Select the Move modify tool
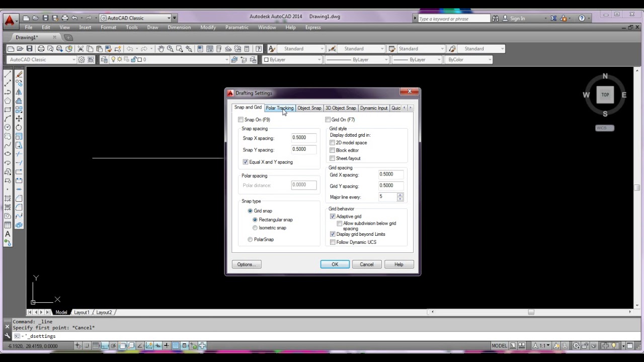The image size is (644, 362). click(x=19, y=119)
